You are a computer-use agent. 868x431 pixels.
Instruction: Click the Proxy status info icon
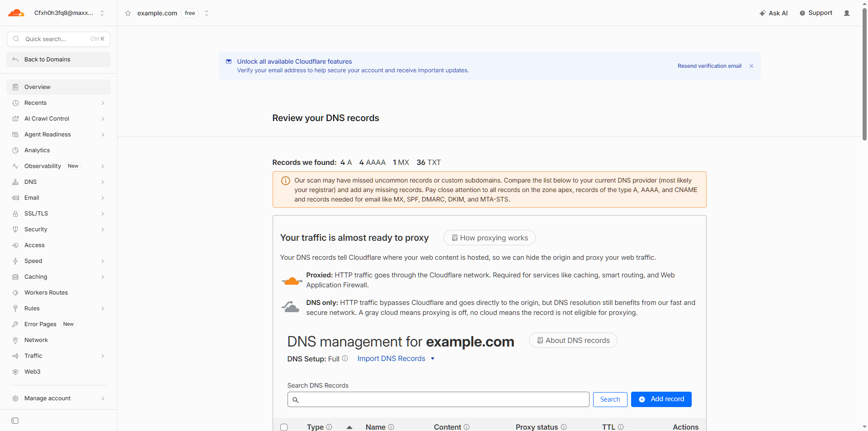(564, 427)
